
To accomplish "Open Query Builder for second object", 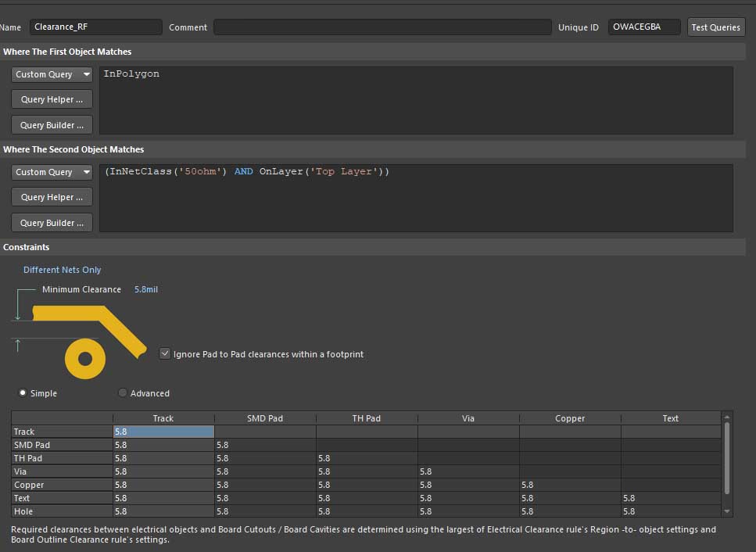I will pyautogui.click(x=52, y=223).
